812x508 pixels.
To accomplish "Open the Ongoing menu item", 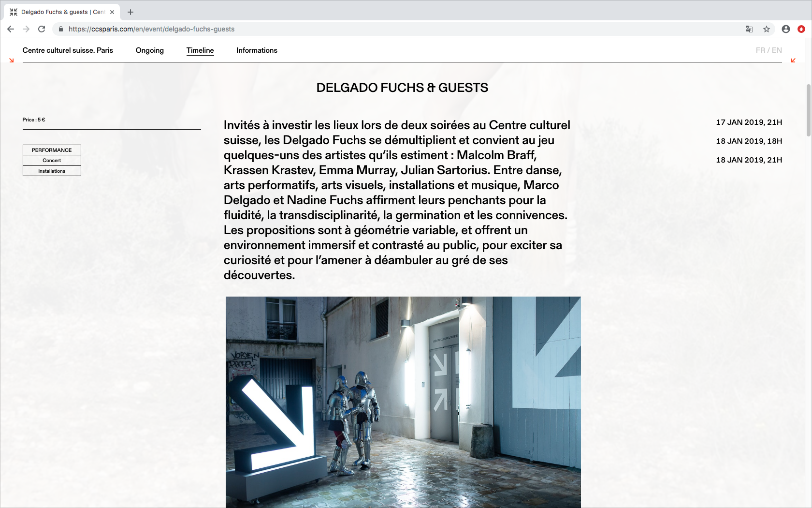I will (149, 50).
